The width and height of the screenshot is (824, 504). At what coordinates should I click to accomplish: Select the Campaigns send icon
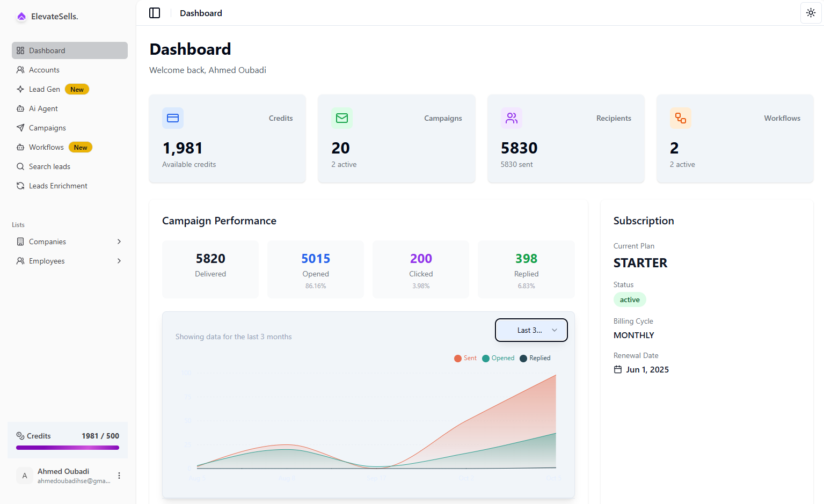[20, 128]
